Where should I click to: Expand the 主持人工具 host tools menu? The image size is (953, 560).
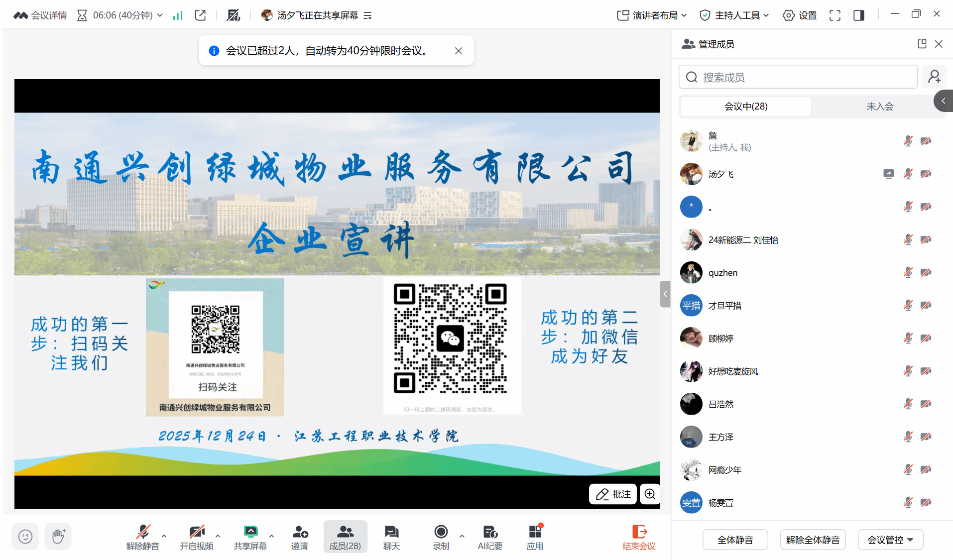click(x=734, y=15)
